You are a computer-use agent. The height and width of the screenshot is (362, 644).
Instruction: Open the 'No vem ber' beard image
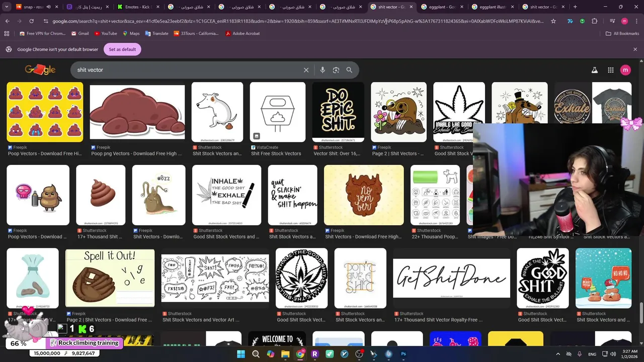364,195
